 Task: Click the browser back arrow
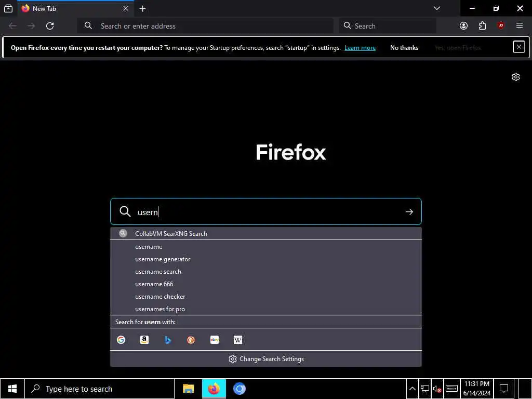click(12, 26)
